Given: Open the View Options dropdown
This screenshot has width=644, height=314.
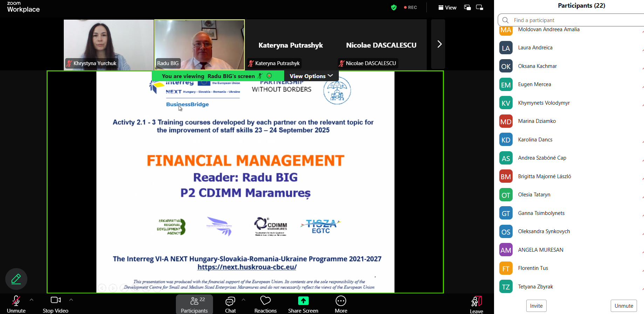Looking at the screenshot, I should (x=311, y=76).
